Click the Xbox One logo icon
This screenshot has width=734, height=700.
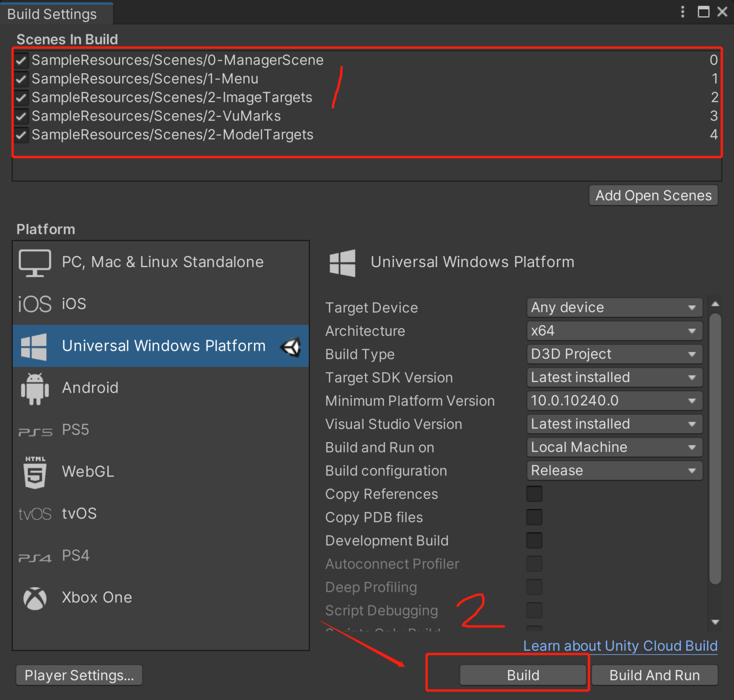pos(35,598)
